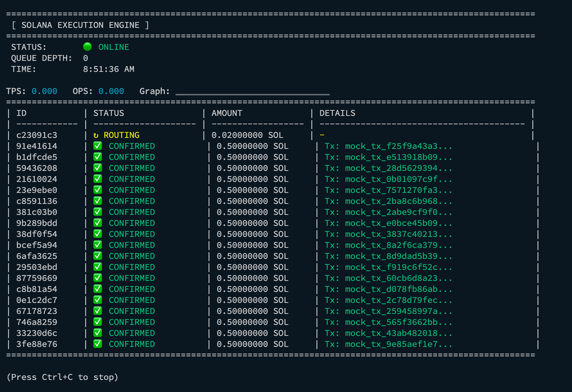Click transaction ID 67178723
The height and width of the screenshot is (392, 572).
click(37, 311)
